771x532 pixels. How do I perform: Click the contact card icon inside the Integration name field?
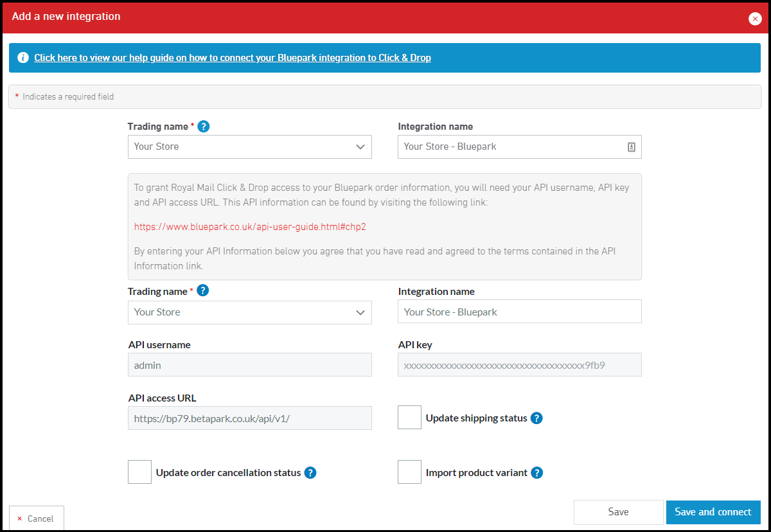631,147
